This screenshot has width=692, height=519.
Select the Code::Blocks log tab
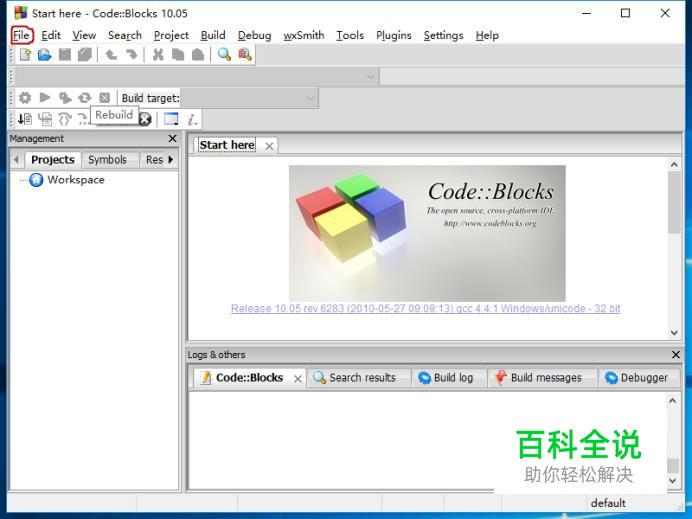[250, 378]
